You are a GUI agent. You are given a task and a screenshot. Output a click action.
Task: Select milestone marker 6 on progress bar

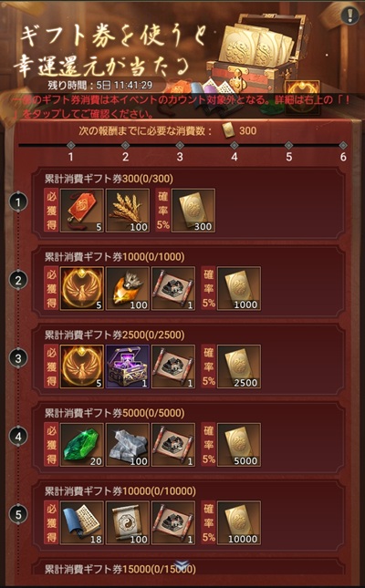pos(343,145)
